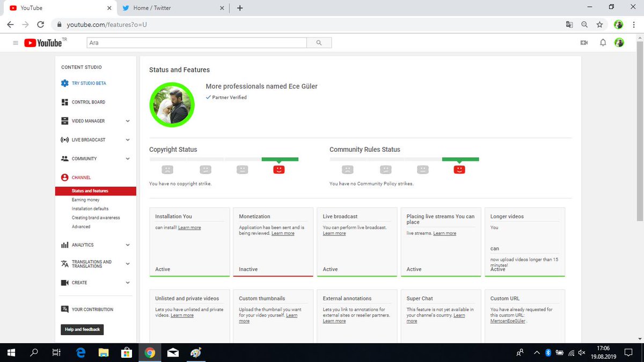Open the YouTube account avatar menu
The width and height of the screenshot is (644, 362).
pyautogui.click(x=619, y=43)
